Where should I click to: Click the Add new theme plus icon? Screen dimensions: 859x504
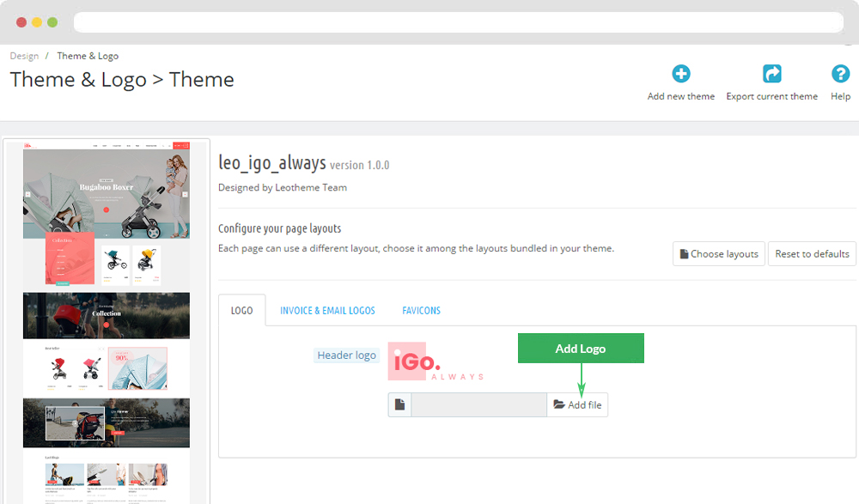tap(681, 74)
